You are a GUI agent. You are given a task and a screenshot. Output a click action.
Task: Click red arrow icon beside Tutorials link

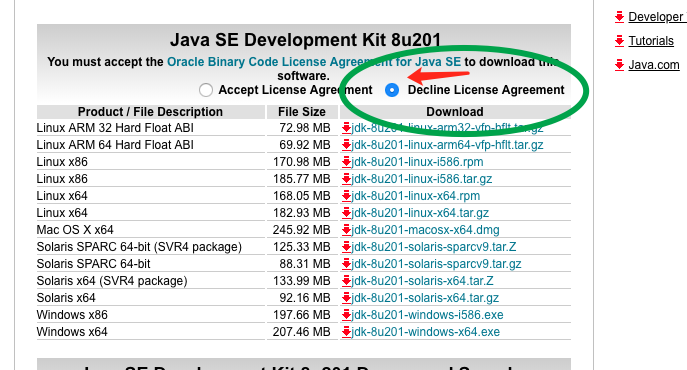click(619, 41)
